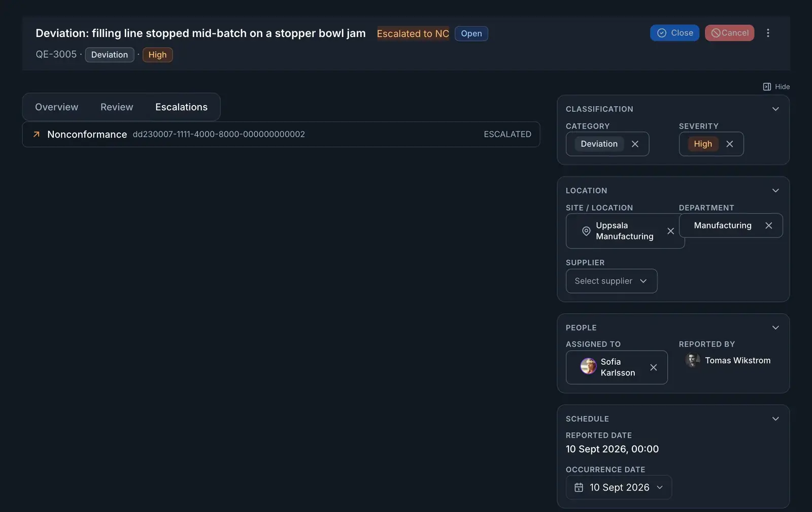Open the Site / Location Uppsala Manufacturing field

coord(625,231)
